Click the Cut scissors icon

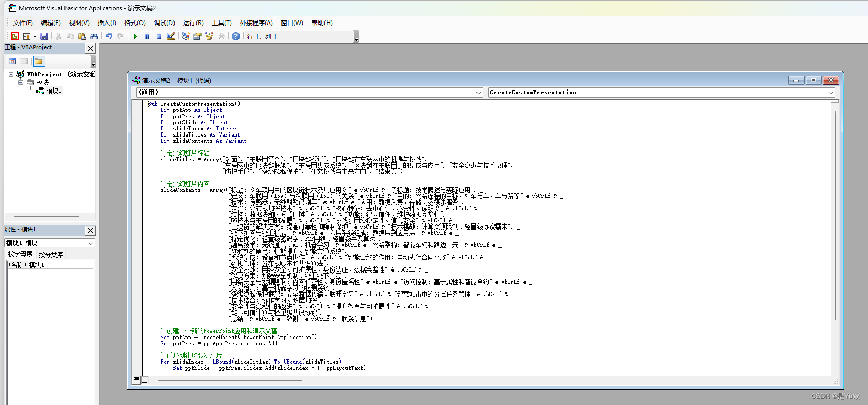(58, 36)
